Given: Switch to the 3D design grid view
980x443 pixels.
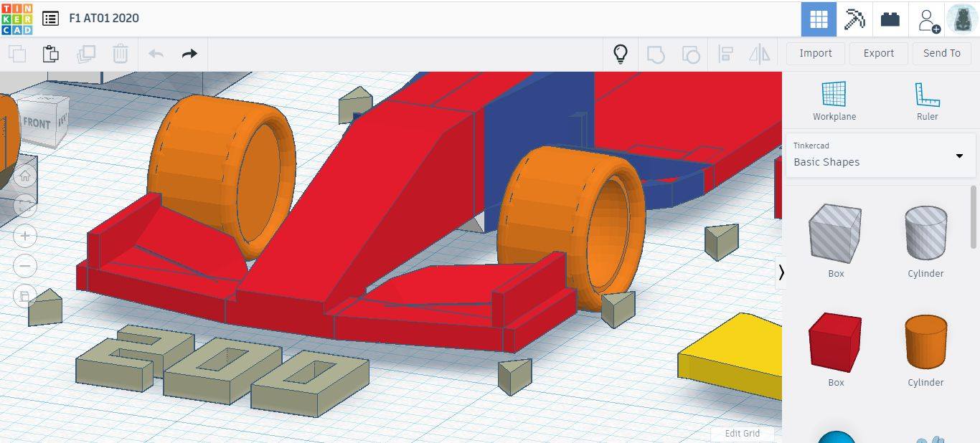Looking at the screenshot, I should pos(819,19).
